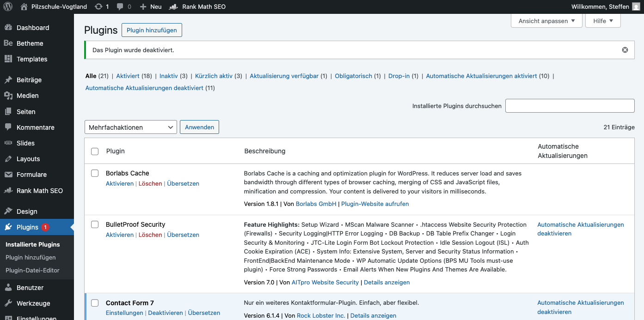Click the Rank Math SEO toolbar icon
The image size is (644, 320).
click(173, 6)
